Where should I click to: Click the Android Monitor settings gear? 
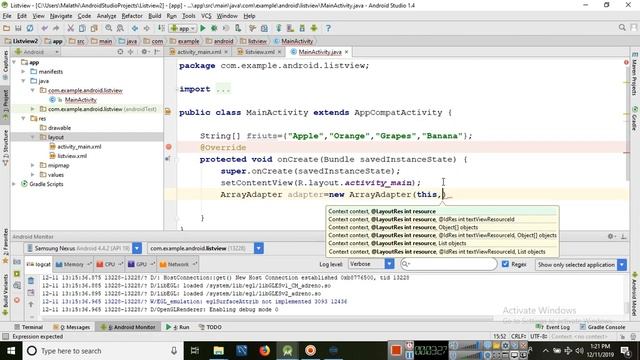coord(611,236)
